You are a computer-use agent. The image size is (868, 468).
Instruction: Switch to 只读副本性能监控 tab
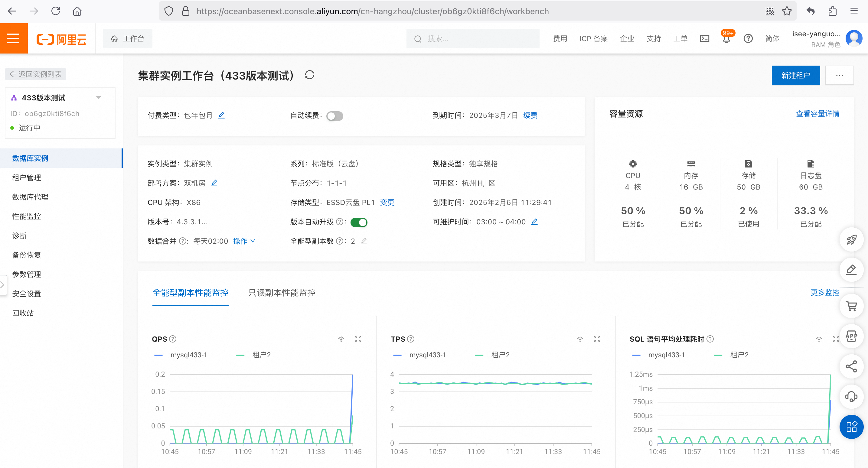(x=282, y=292)
